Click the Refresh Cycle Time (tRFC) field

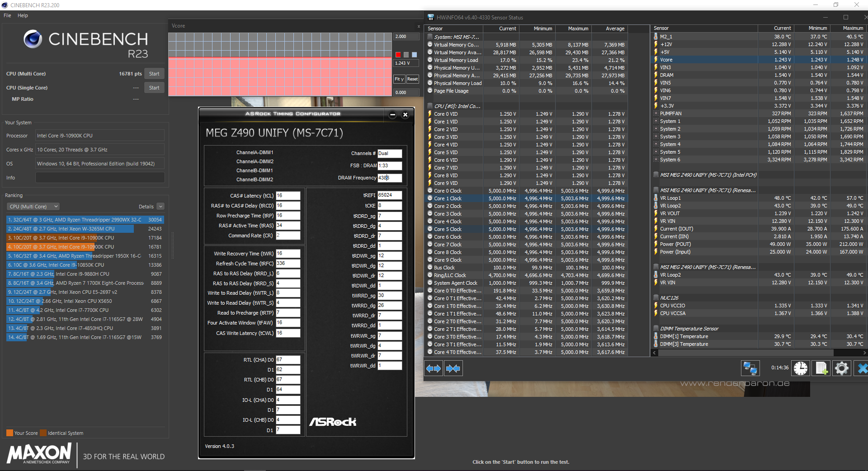tap(288, 264)
